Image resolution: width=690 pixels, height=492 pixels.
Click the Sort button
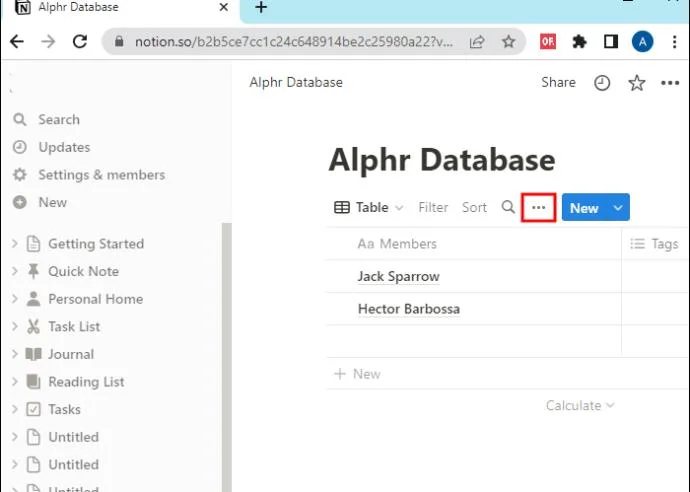click(474, 207)
